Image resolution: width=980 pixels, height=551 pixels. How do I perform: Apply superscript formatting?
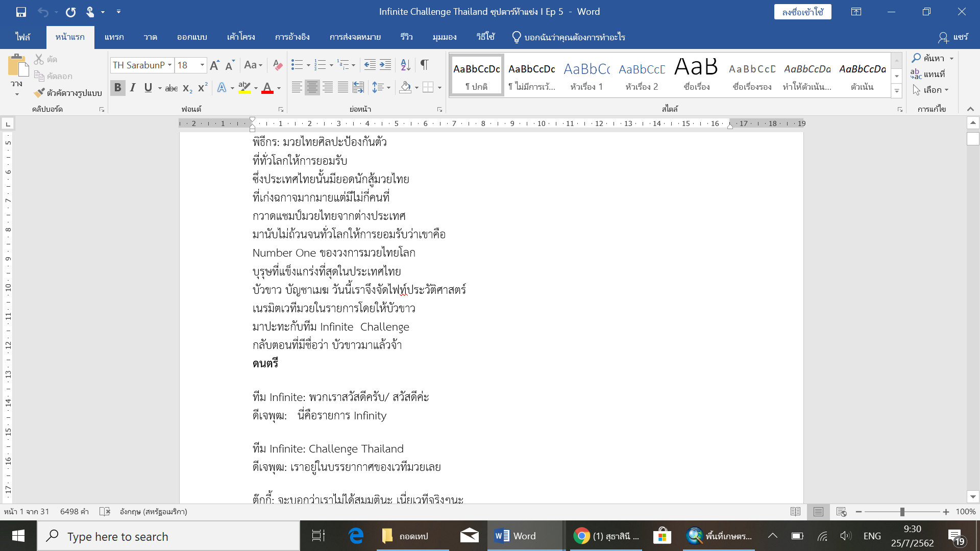pos(203,88)
